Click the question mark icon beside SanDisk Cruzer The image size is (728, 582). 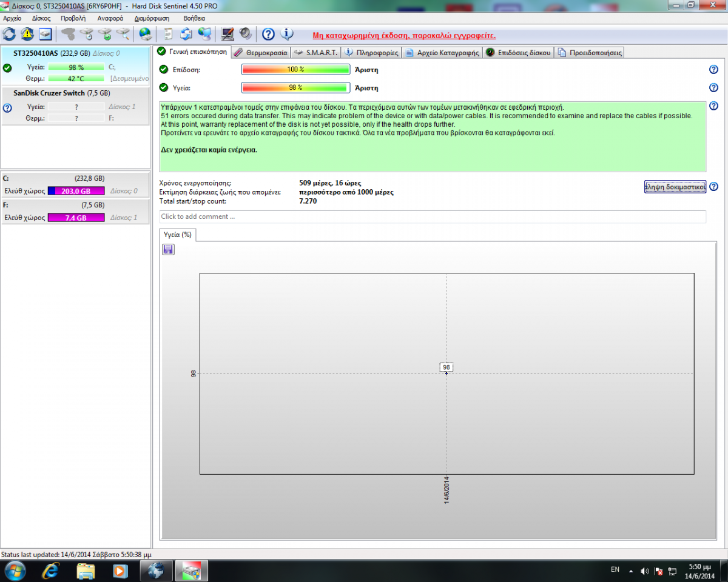pos(7,108)
